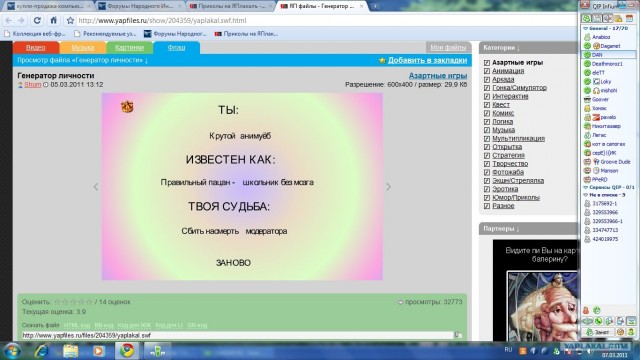
Task: Open media player taskbar icon
Action: click(98, 351)
